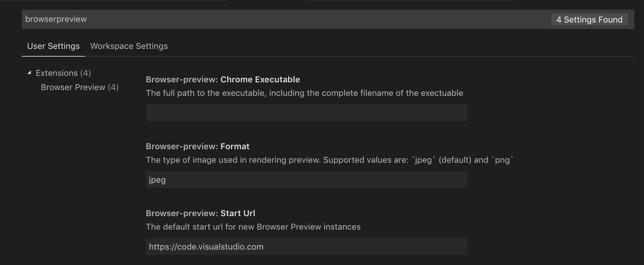Viewport: 644px width, 265px height.
Task: Select the User Settings tab
Action: [x=53, y=46]
